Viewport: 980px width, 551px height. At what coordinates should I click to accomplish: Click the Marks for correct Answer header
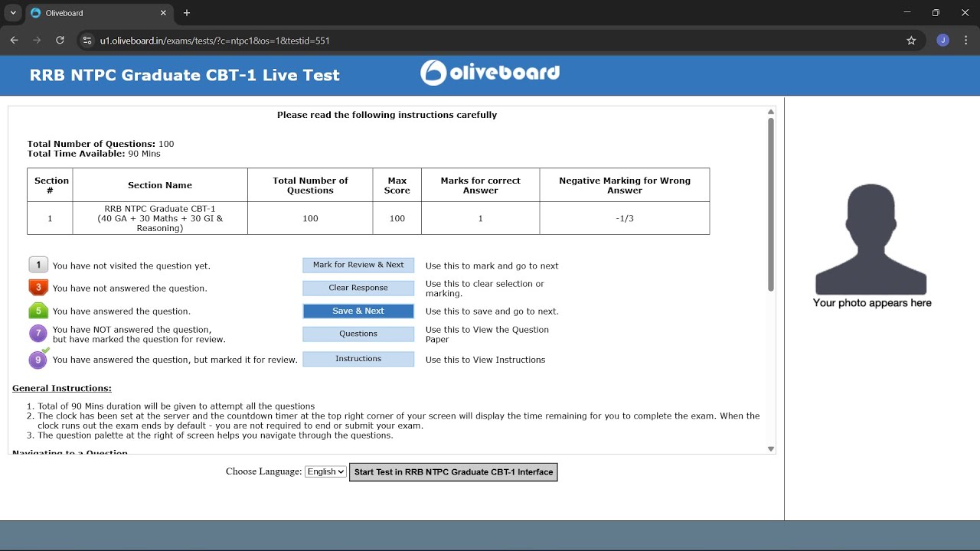[481, 185]
